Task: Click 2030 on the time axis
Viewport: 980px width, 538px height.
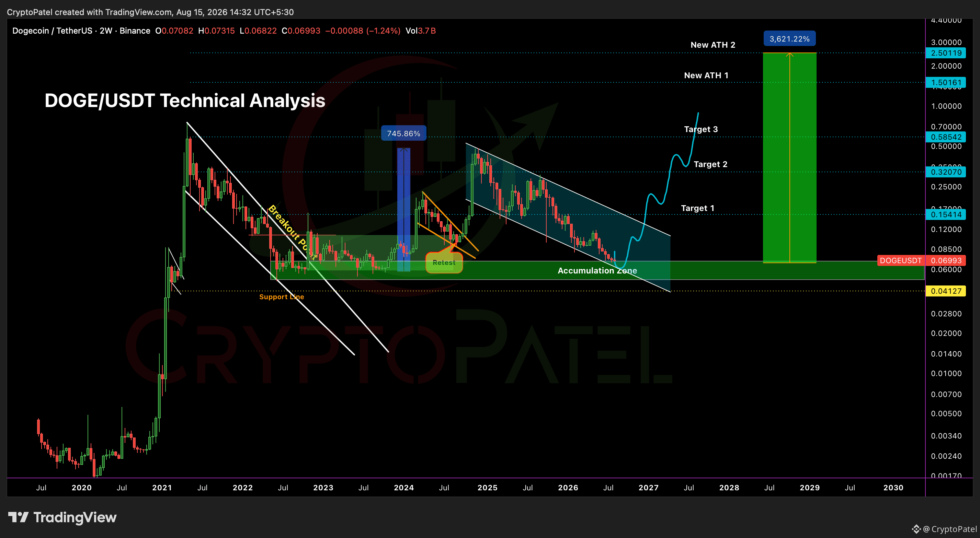Action: click(893, 488)
